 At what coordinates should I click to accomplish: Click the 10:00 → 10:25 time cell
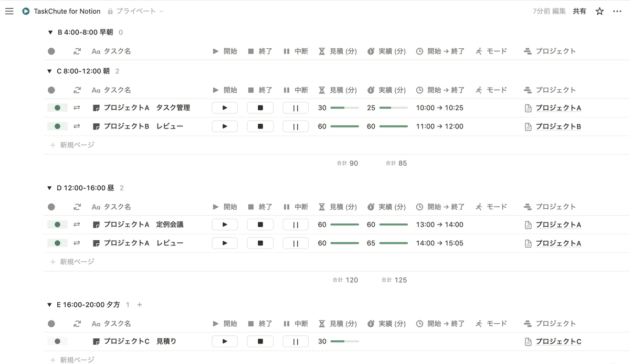[439, 108]
